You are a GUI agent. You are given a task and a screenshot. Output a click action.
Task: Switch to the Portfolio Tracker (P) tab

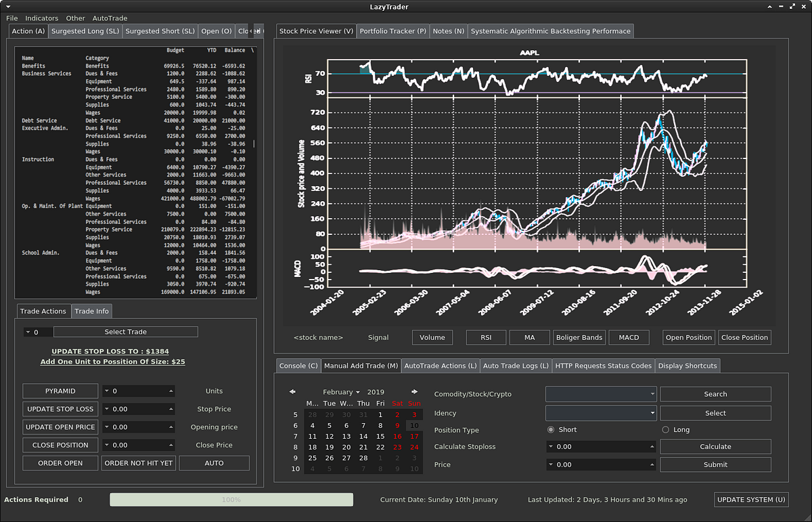pos(392,30)
